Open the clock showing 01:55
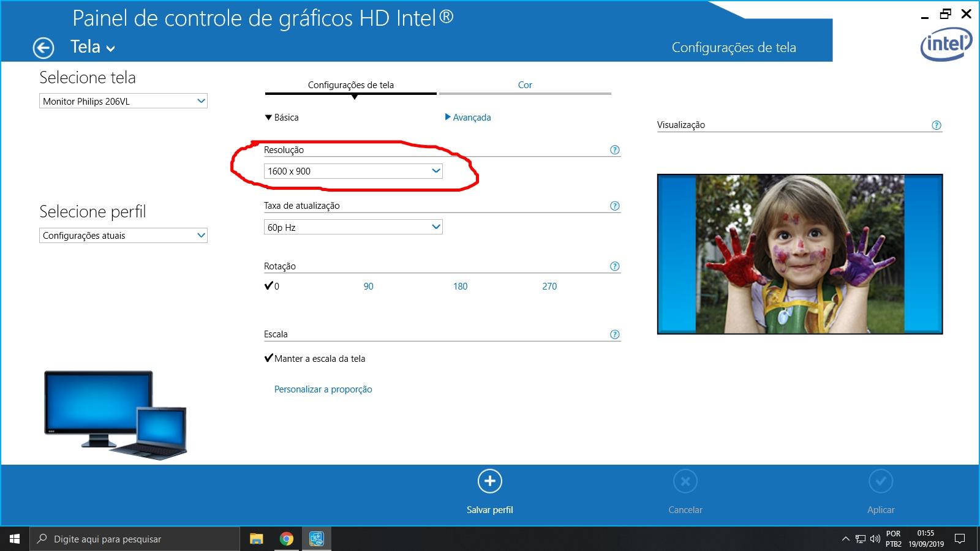 [926, 539]
